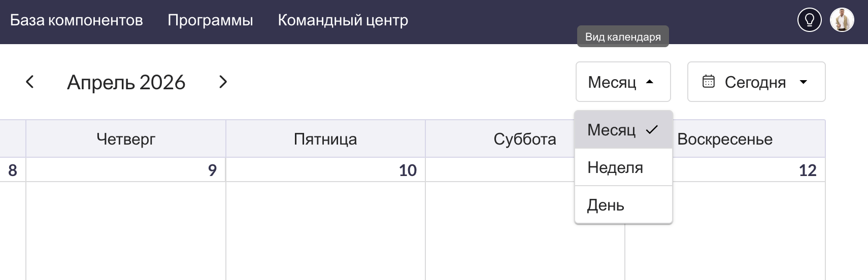The width and height of the screenshot is (868, 280).
Task: Click the Четверг column header
Action: point(126,139)
